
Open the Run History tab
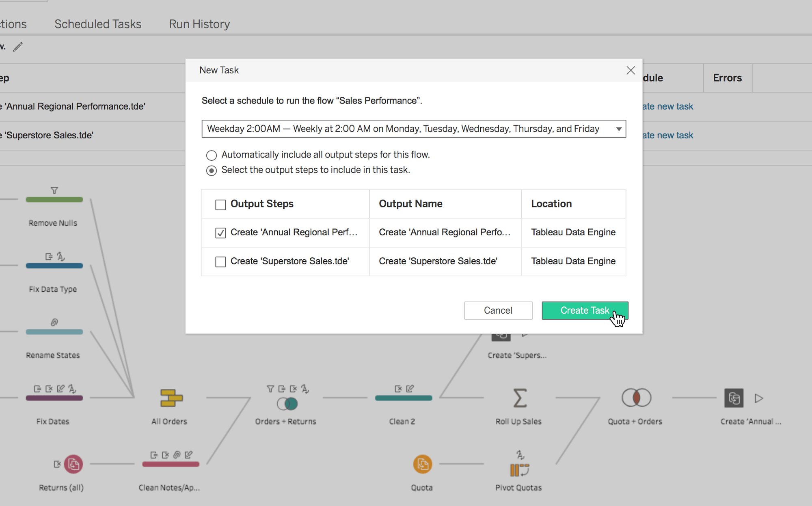tap(199, 24)
